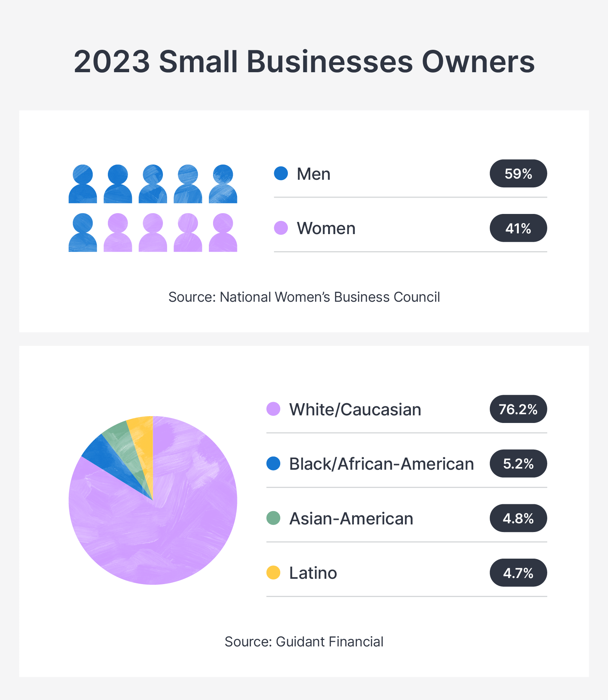The width and height of the screenshot is (608, 700).
Task: Click the only blue person icon in the bottom row
Action: pyautogui.click(x=83, y=233)
